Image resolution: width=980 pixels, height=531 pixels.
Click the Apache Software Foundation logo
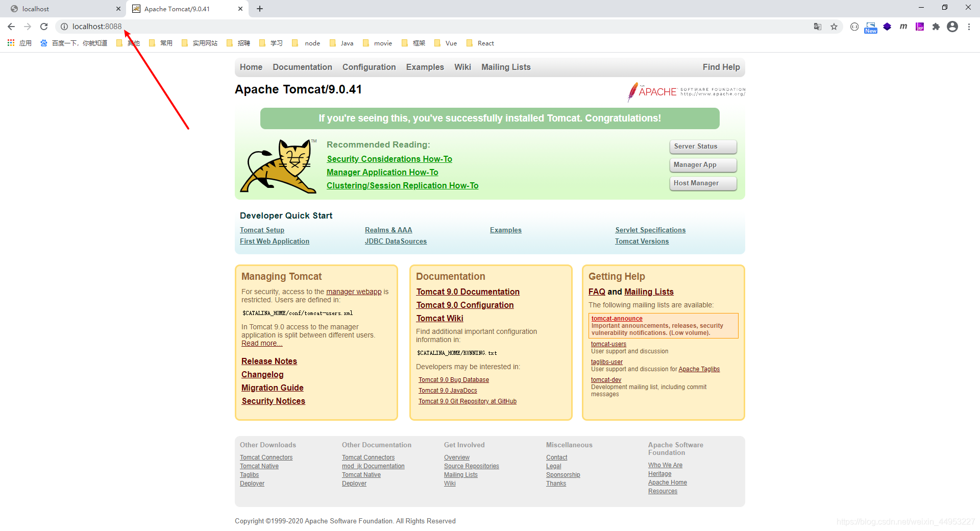[x=687, y=92]
